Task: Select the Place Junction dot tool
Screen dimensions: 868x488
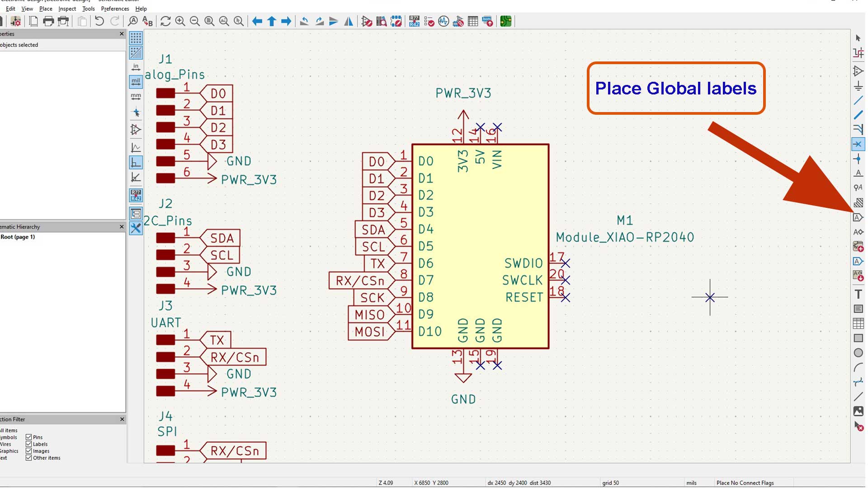Action: 858,159
